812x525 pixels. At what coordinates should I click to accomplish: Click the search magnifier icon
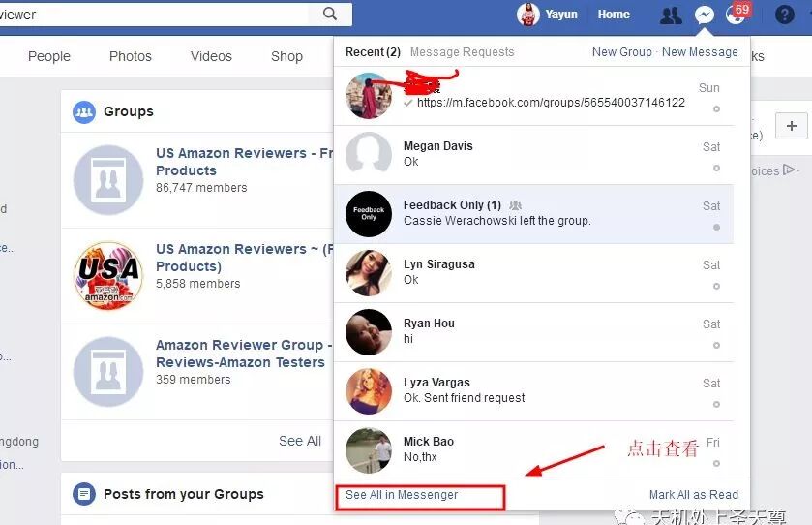click(330, 14)
